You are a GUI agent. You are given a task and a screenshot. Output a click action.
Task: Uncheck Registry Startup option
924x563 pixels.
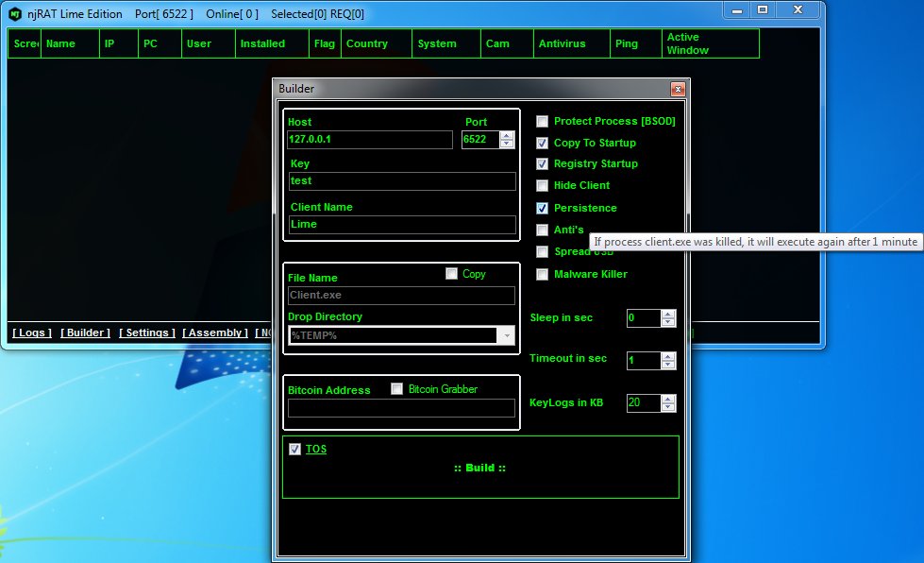(x=542, y=163)
